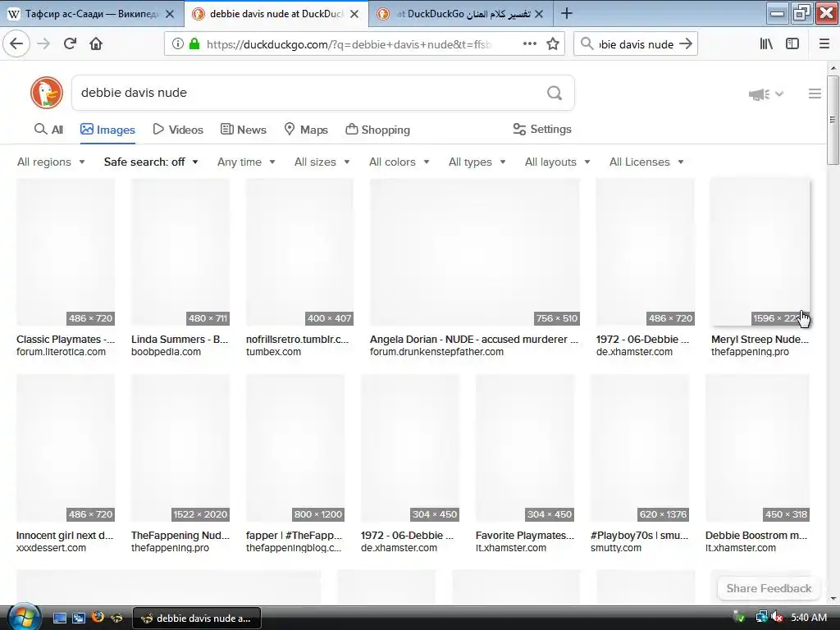
Task: Open the smutty.com source link
Action: 615,548
